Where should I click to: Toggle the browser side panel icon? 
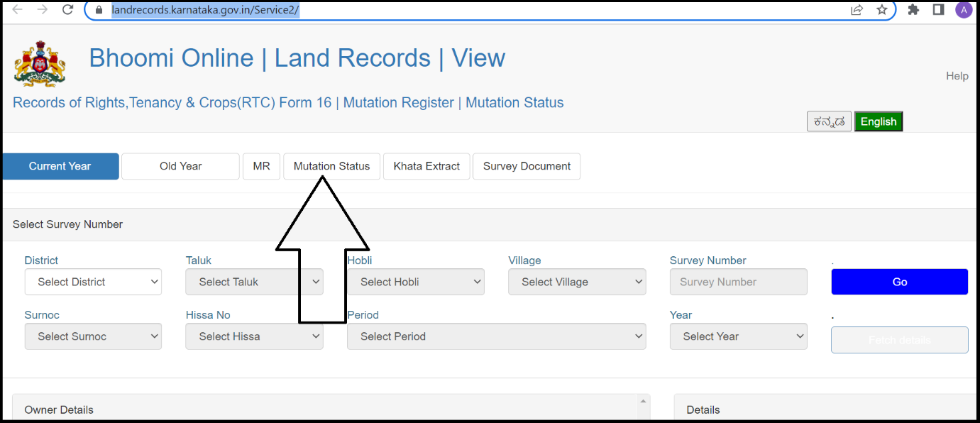[x=937, y=10]
